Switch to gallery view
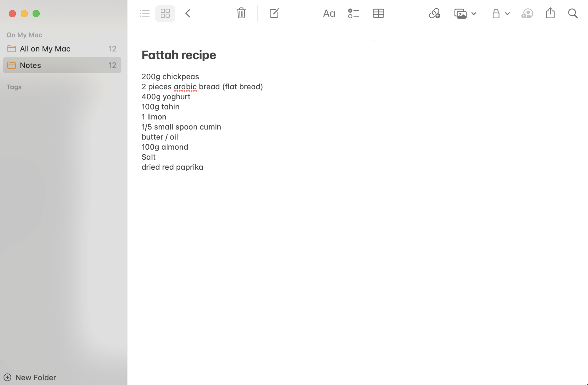The image size is (588, 385). coord(165,13)
